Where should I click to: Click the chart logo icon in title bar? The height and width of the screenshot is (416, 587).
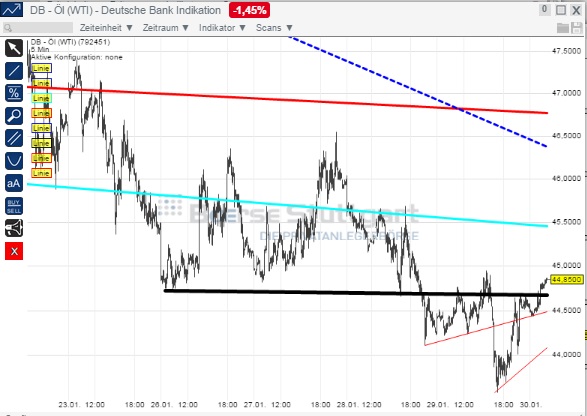point(12,10)
